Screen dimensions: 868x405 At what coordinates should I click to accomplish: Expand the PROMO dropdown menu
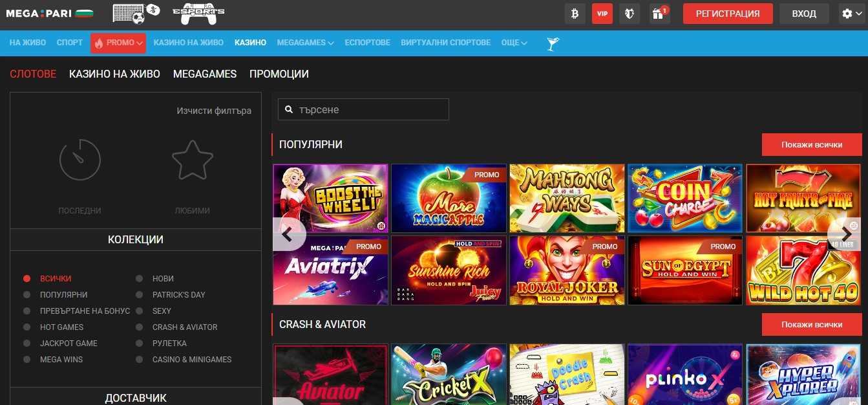tap(118, 43)
